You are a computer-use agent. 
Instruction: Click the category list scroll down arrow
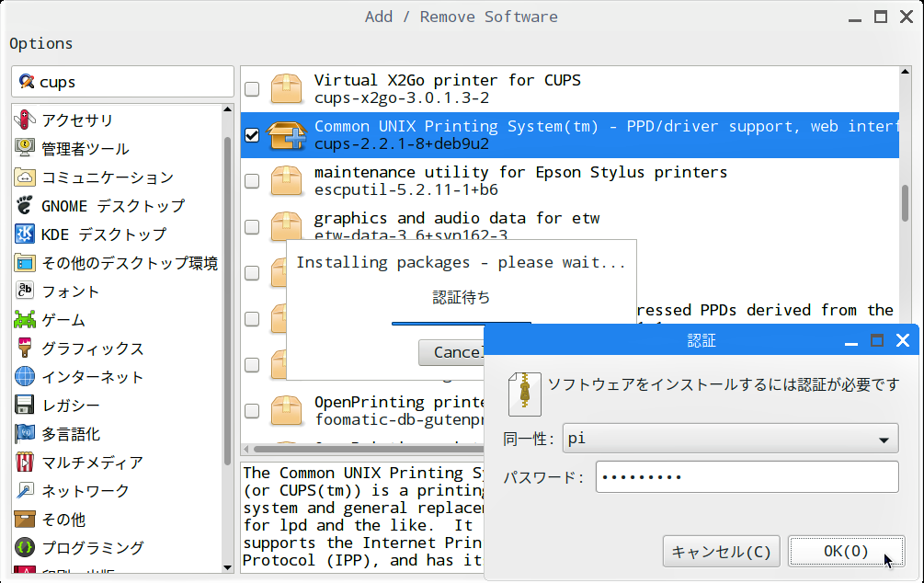pyautogui.click(x=227, y=567)
